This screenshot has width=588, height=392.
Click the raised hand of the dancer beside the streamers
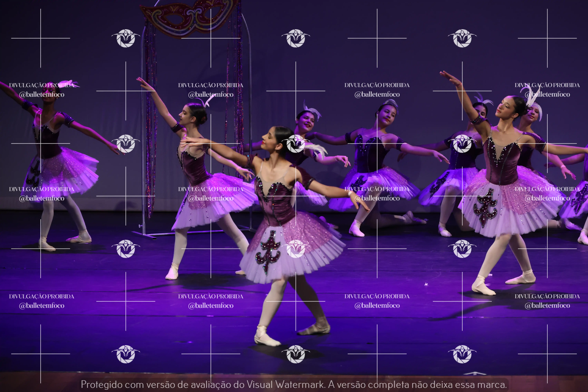[144, 84]
